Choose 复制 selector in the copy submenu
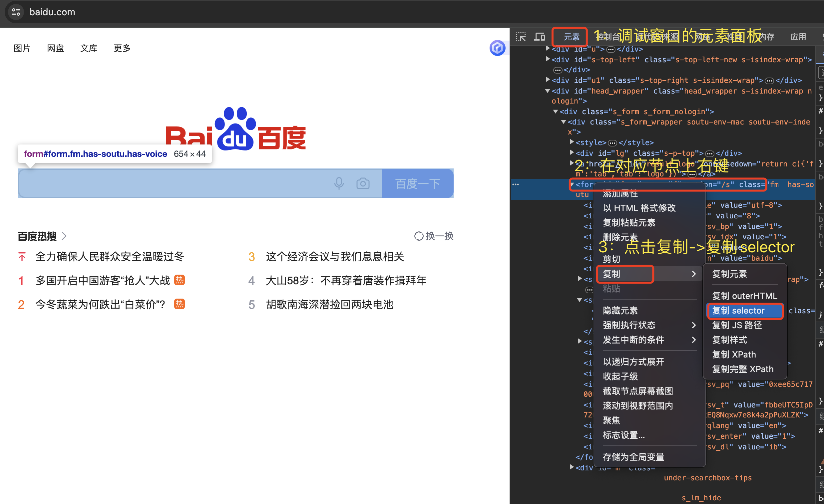Image resolution: width=824 pixels, height=504 pixels. [745, 311]
